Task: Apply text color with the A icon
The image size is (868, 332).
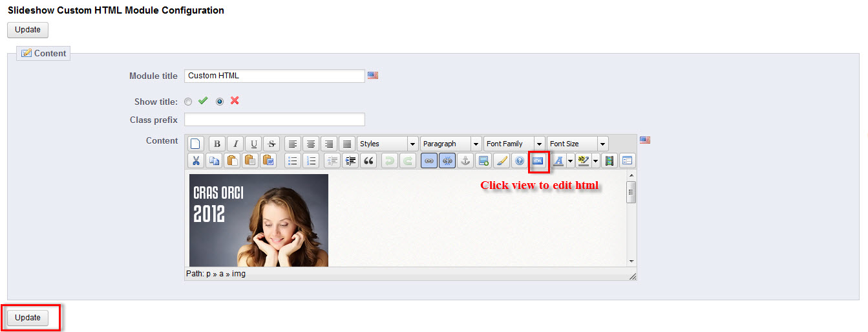Action: coord(559,160)
